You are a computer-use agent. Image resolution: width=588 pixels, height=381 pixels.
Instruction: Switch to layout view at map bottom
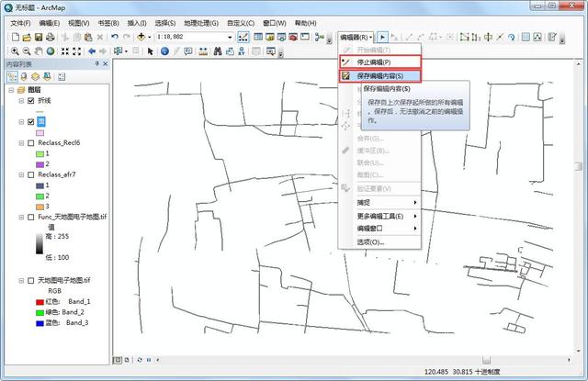[x=127, y=360]
